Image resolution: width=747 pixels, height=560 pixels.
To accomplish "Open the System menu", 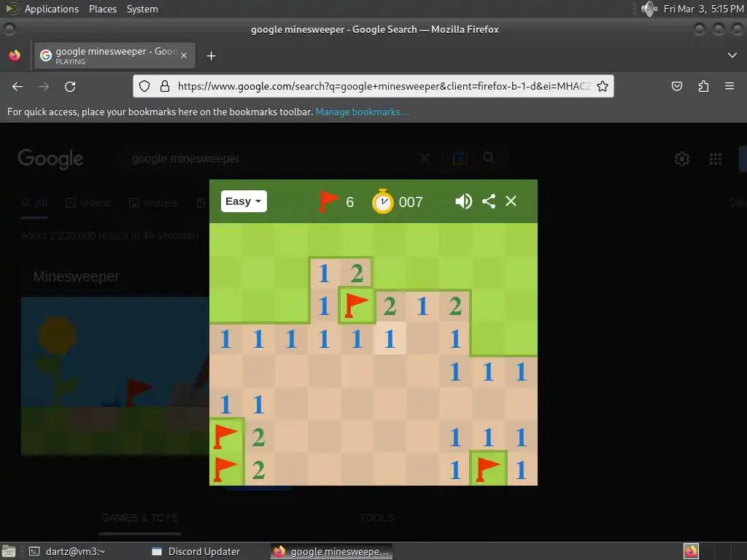I will [x=142, y=9].
